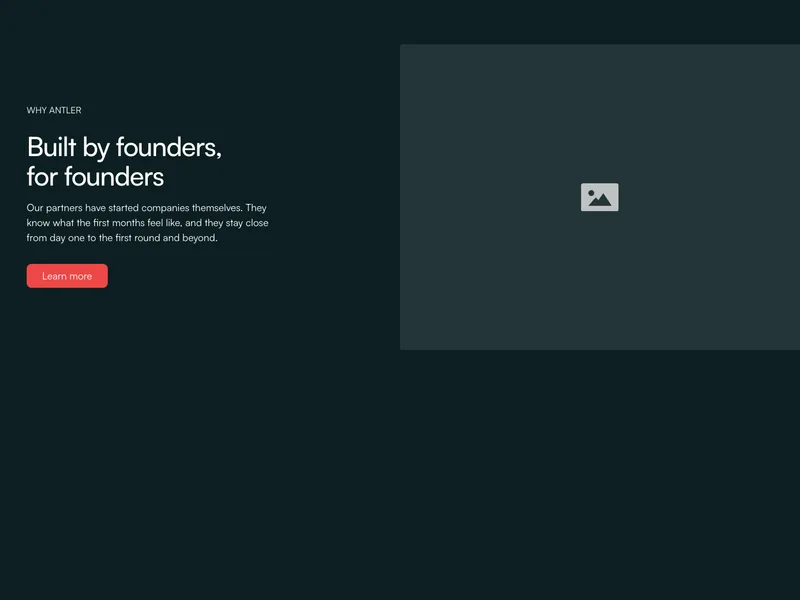This screenshot has width=800, height=600.
Task: Click the red Learn more button
Action: pos(67,276)
